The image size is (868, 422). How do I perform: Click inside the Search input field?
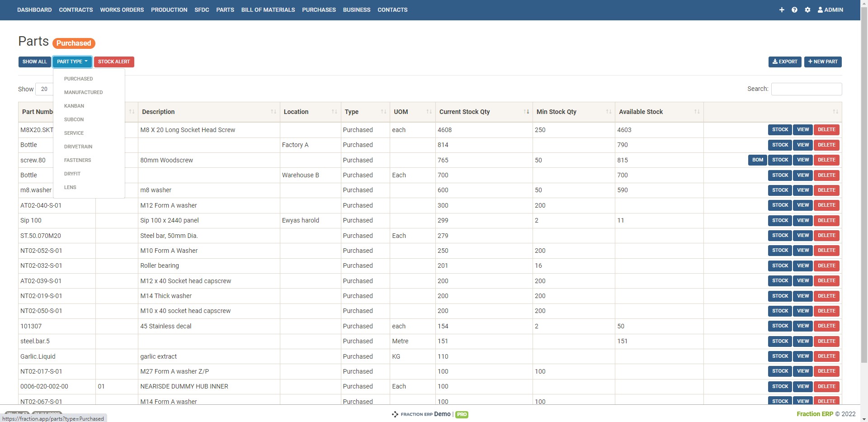806,89
